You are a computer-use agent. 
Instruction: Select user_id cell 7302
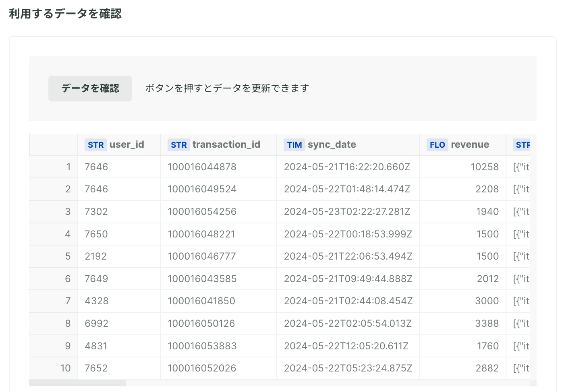(119, 212)
